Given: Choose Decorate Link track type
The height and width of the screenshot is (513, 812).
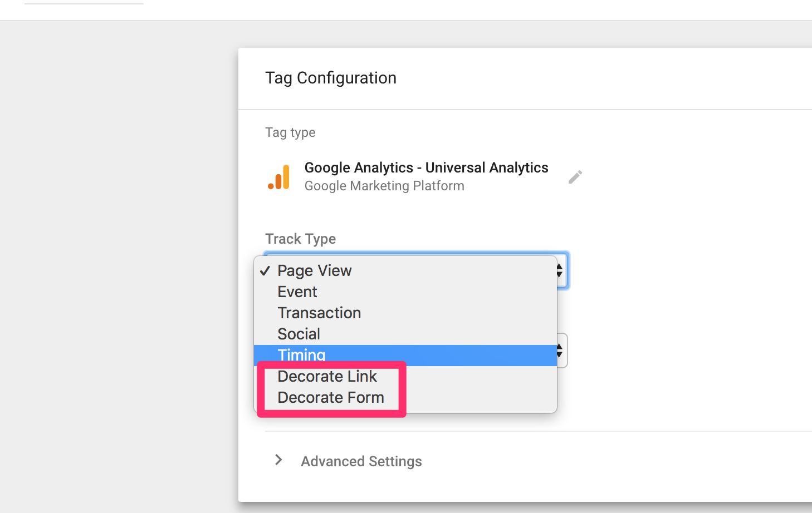Looking at the screenshot, I should tap(405, 376).
